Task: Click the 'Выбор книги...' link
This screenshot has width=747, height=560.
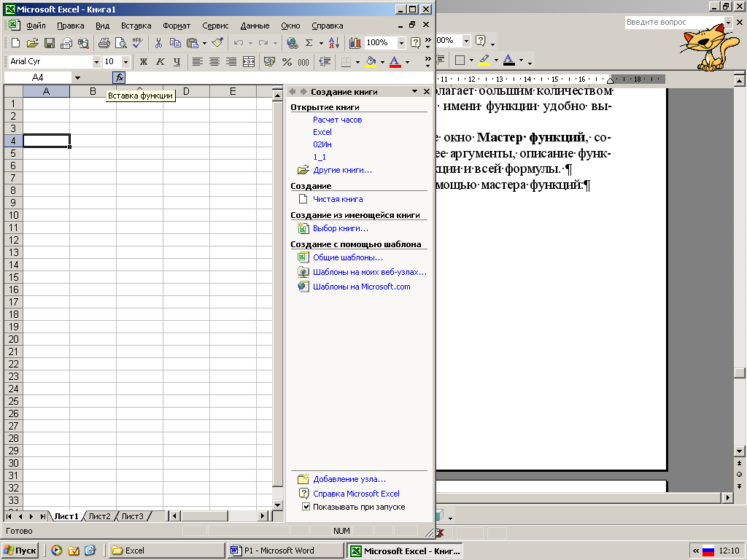Action: tap(341, 228)
